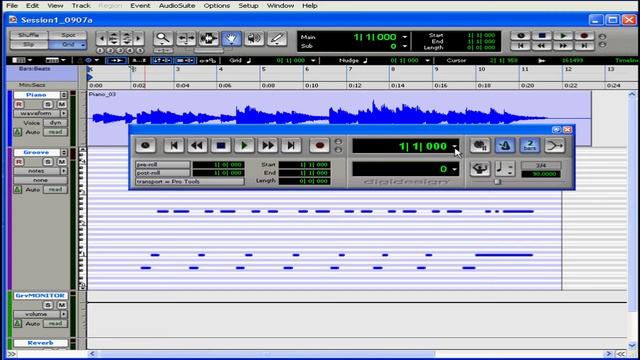Click the tempo resolution note selector
640x360 pixels.
504,169
